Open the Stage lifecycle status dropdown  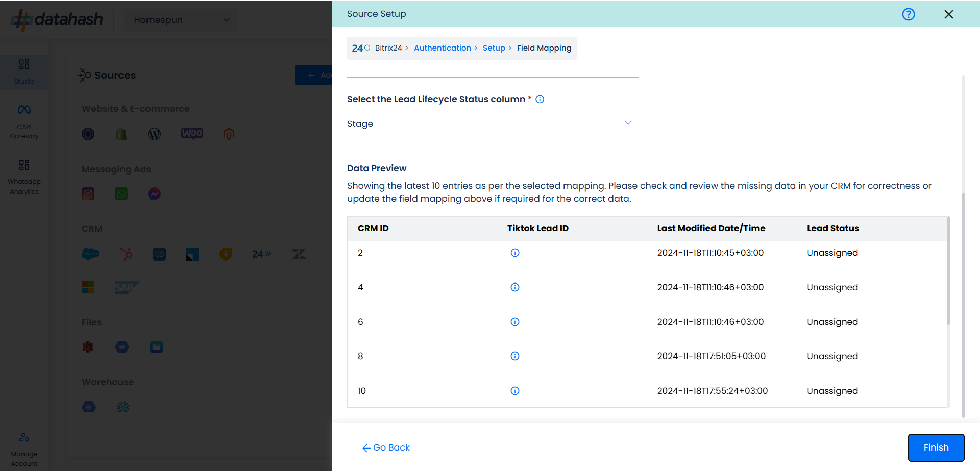pos(493,124)
